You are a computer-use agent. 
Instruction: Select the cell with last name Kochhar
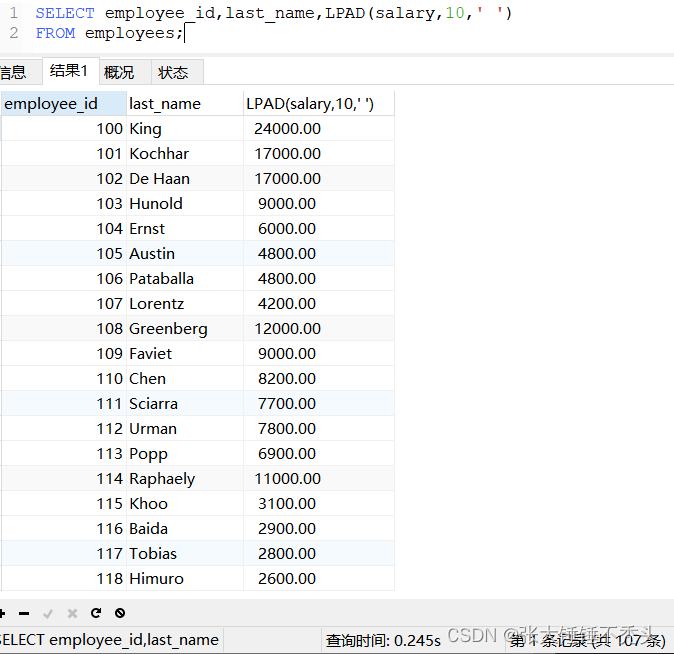tap(185, 154)
